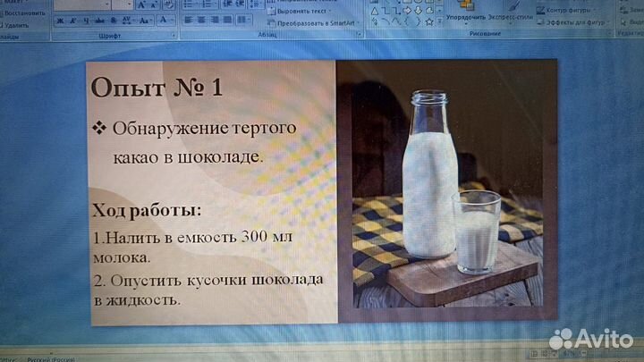The image size is (644, 362).
Task: Increase font size with large A
Action: click(141, 5)
